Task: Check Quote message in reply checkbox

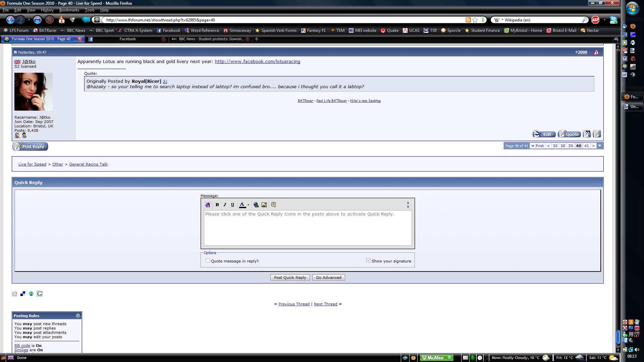Action: [x=208, y=260]
